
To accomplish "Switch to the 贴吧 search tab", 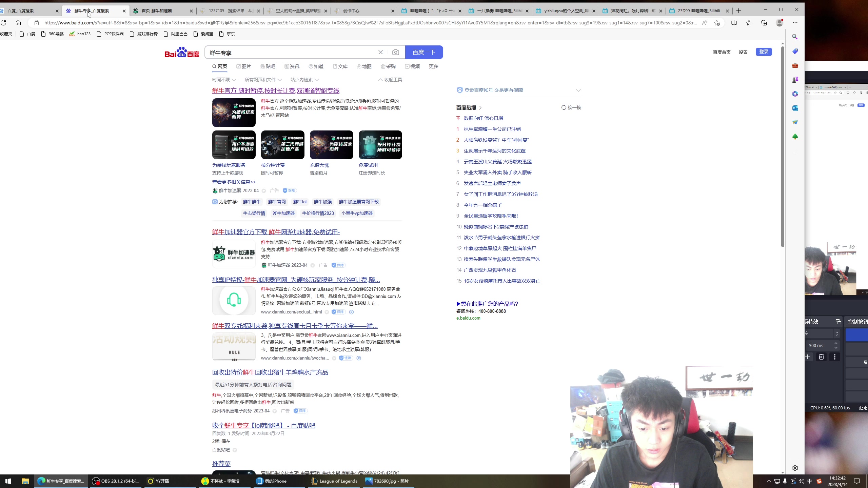I will coord(268,66).
